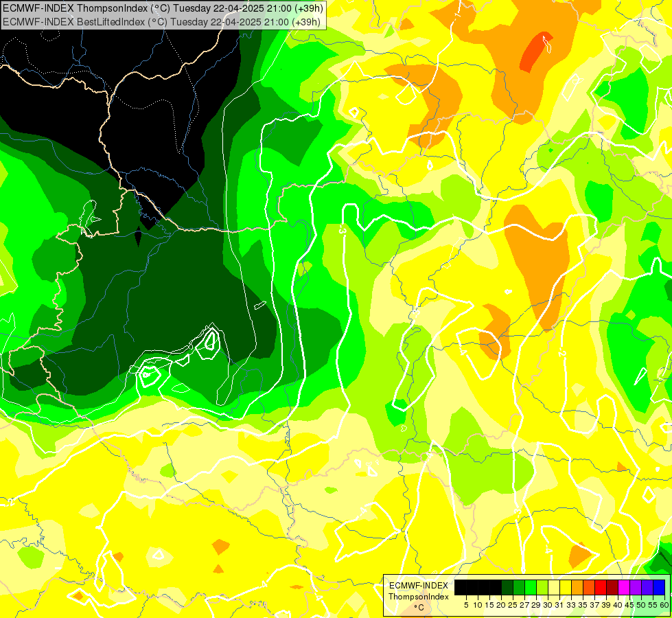Screen dimensions: 672x618
Task: Click the legend tick value 29
Action: tap(536, 605)
